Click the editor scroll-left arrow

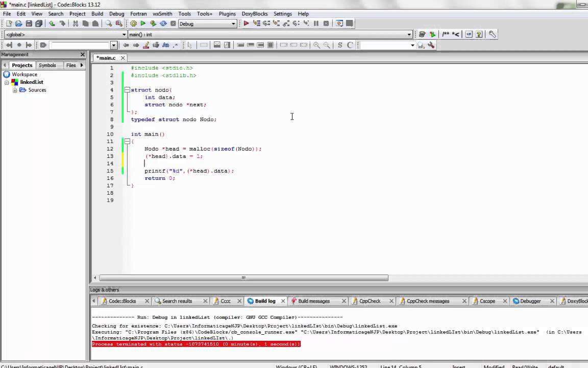(x=95, y=278)
